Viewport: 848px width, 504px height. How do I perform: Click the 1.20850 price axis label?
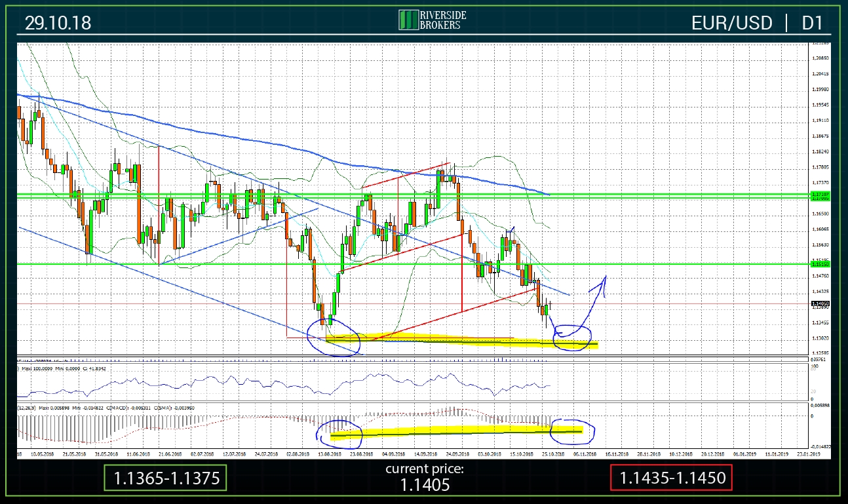tap(820, 58)
